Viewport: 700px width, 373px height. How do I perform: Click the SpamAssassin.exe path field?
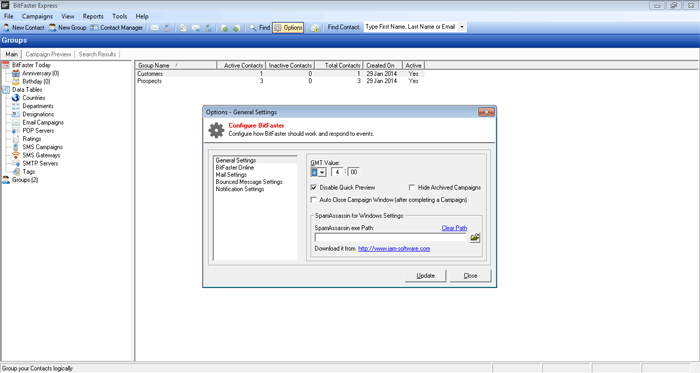391,237
